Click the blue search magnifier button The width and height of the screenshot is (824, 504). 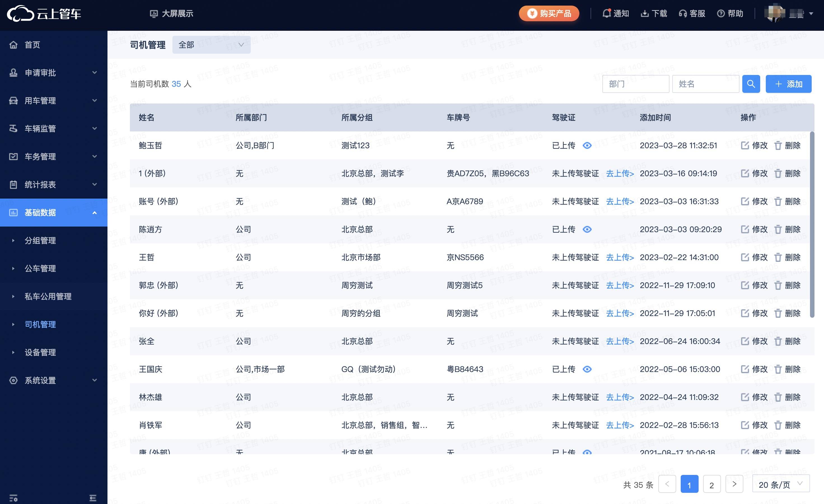click(751, 84)
